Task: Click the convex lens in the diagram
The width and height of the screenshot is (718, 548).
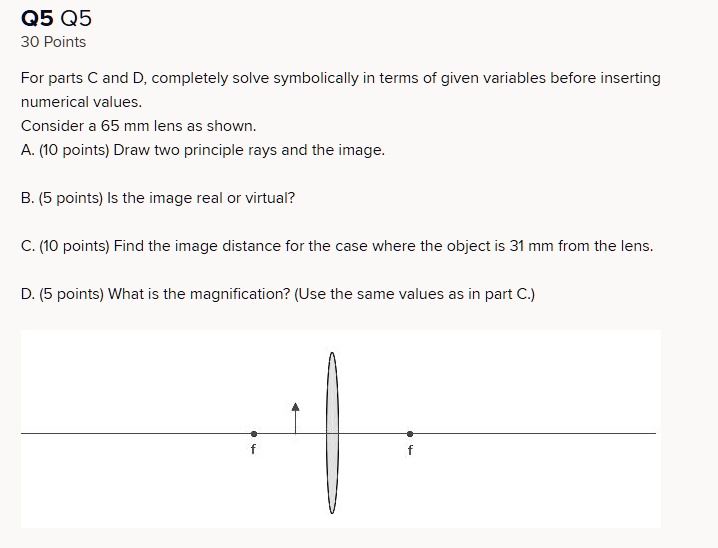Action: pyautogui.click(x=332, y=433)
